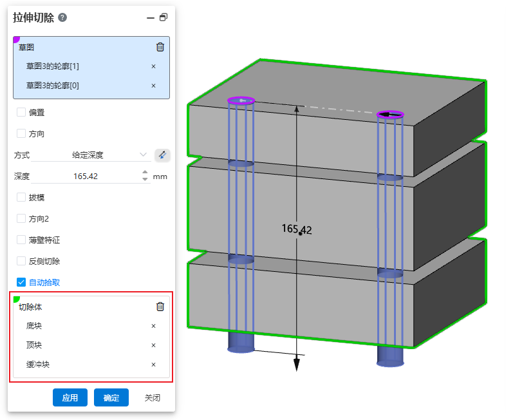The height and width of the screenshot is (420, 506).
Task: Click the 关闭 close link
Action: (152, 397)
